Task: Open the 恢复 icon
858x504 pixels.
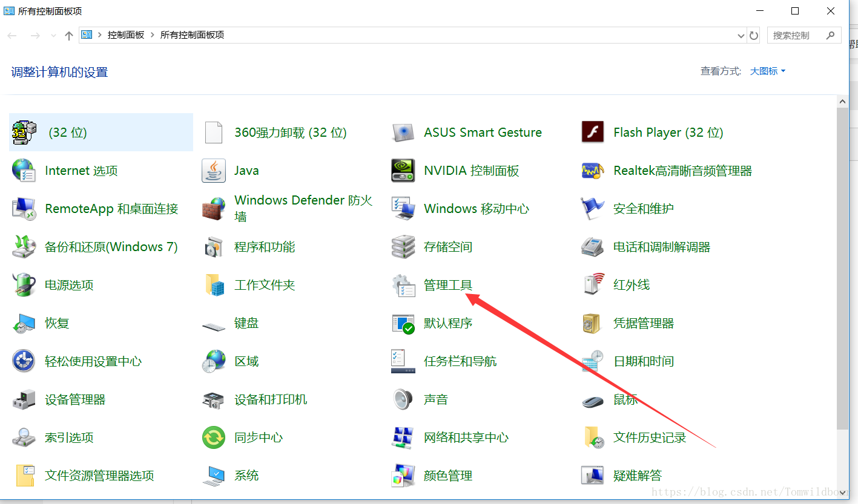Action: point(24,323)
